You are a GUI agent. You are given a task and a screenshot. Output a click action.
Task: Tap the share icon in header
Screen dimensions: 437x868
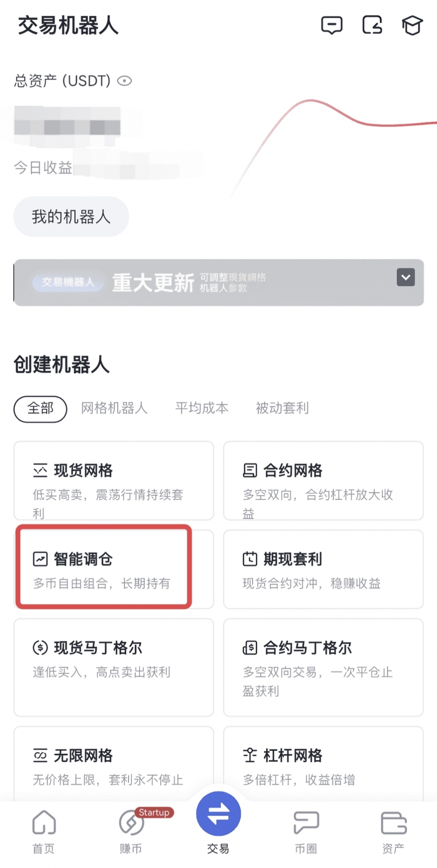pos(372,25)
